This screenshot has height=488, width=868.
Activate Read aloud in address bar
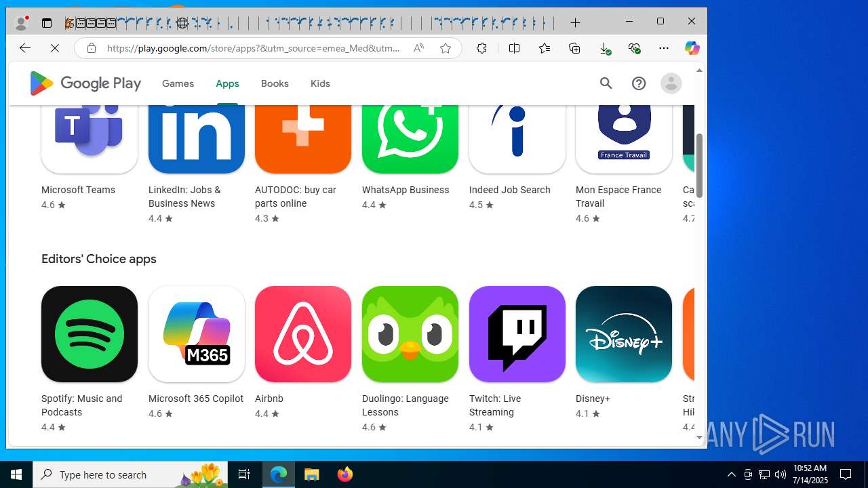point(418,48)
